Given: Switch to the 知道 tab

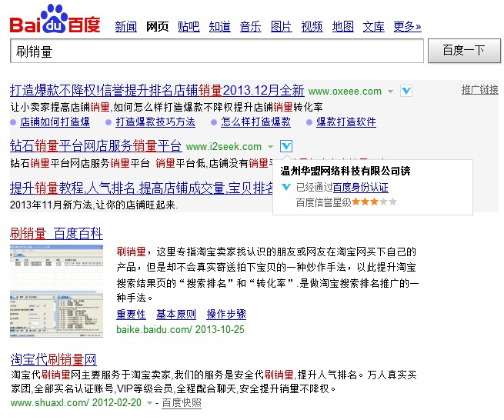Looking at the screenshot, I should tap(219, 26).
